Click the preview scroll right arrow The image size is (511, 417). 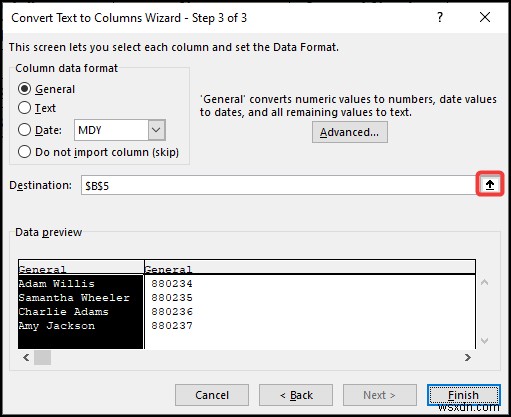(468, 357)
